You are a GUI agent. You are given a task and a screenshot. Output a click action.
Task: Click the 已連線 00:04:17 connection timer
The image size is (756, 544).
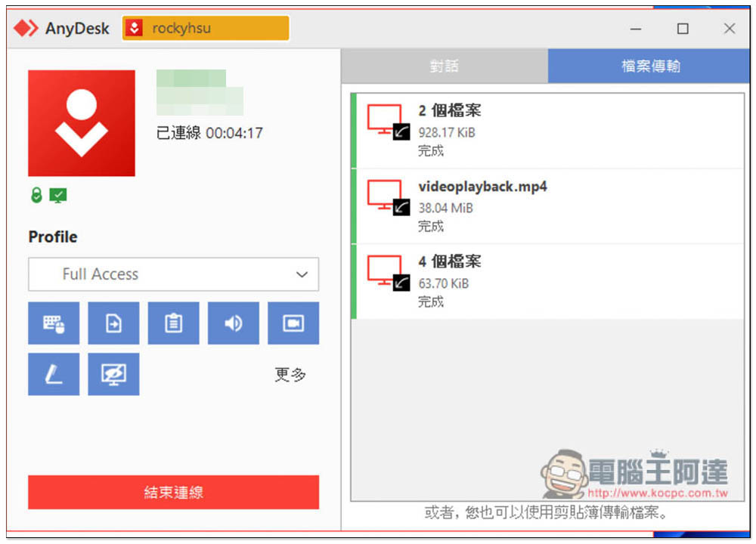(209, 133)
